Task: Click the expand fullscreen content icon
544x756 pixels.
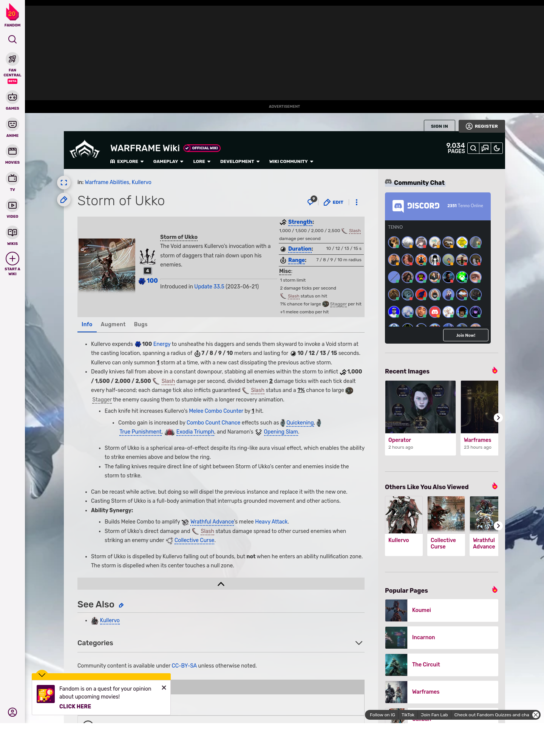Action: point(64,183)
